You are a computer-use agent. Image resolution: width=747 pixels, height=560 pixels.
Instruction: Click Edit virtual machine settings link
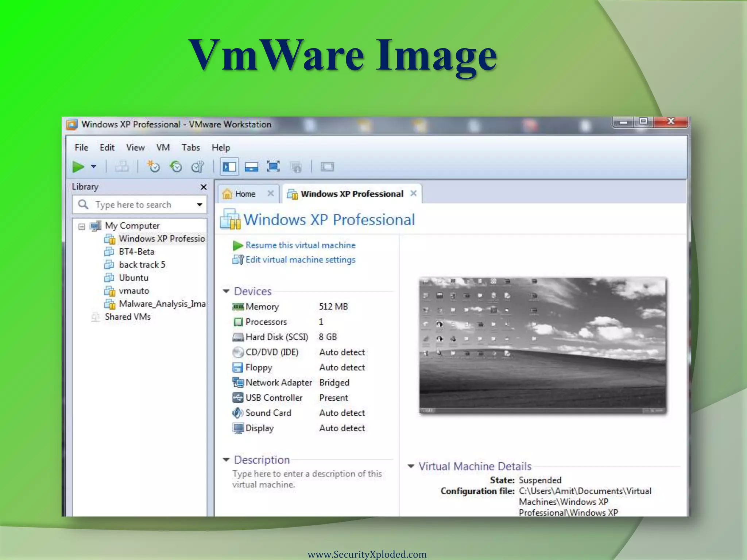(x=301, y=260)
